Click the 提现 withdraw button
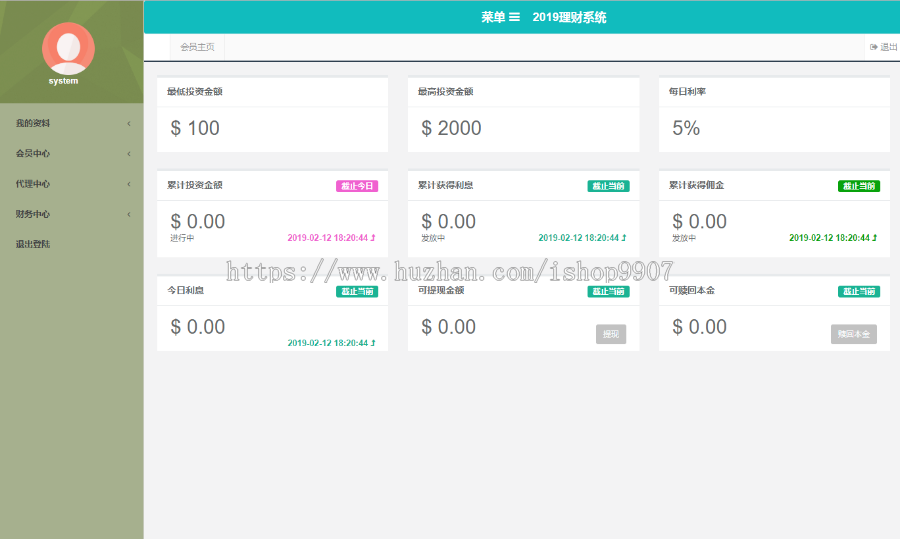 611,334
